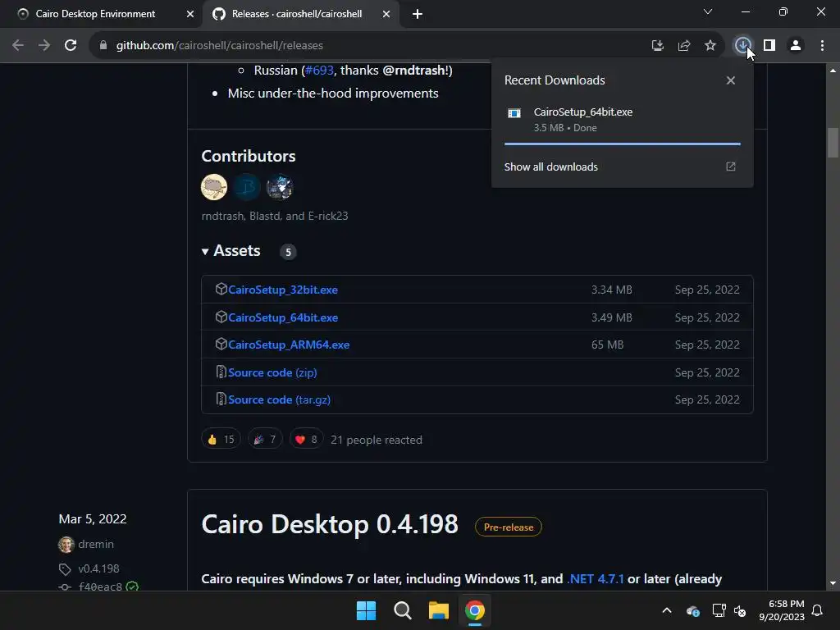Viewport: 840px width, 630px height.
Task: Open the Chrome side panel
Action: click(769, 46)
